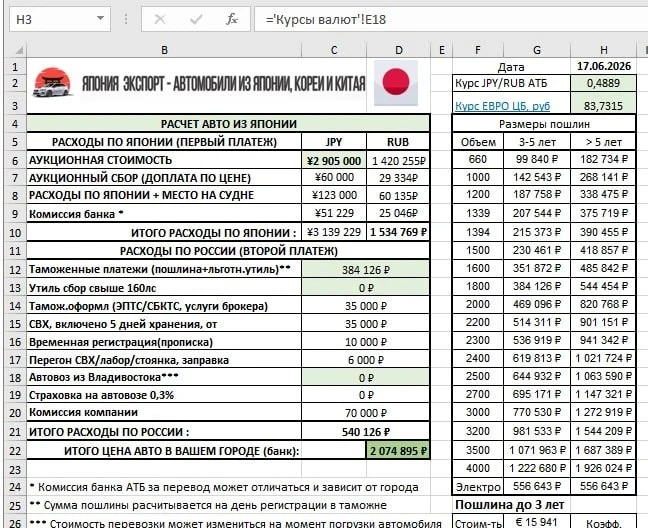Viewport: 648px width, 528px height.
Task: Click the cell € 15 941
Action: pos(537,522)
